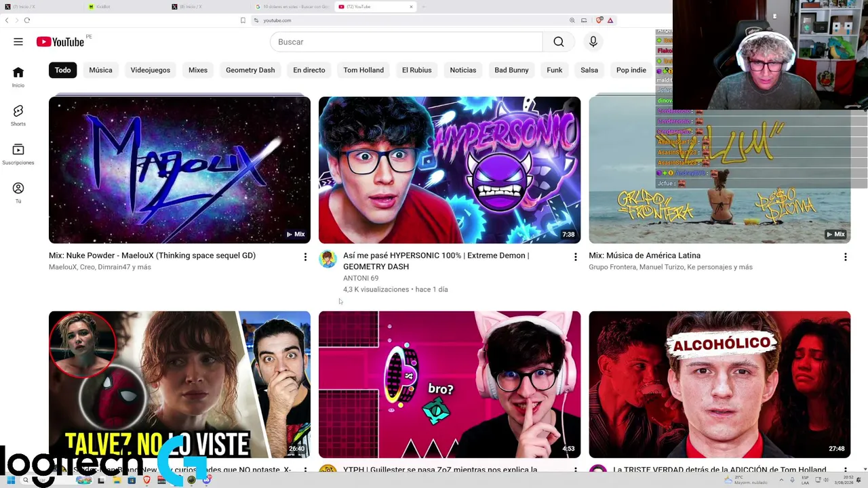Image resolution: width=868 pixels, height=488 pixels.
Task: Open options menu for MaelouX mix
Action: click(x=305, y=257)
